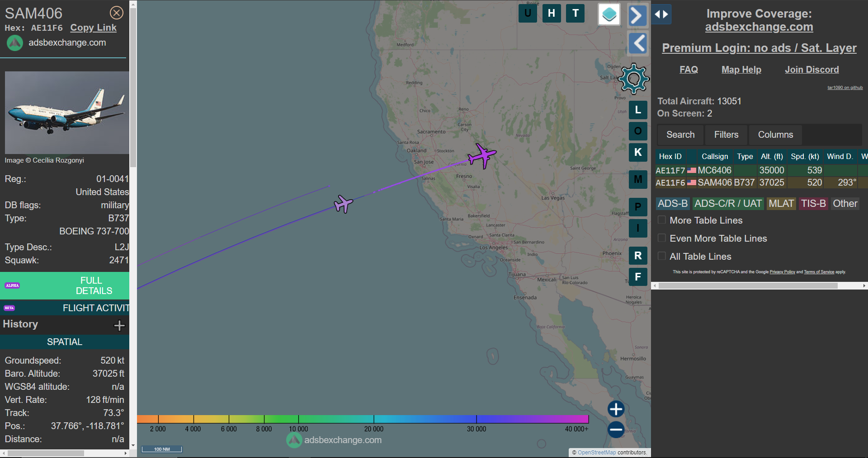Open tar1090 on github link
The height and width of the screenshot is (458, 868).
(845, 88)
